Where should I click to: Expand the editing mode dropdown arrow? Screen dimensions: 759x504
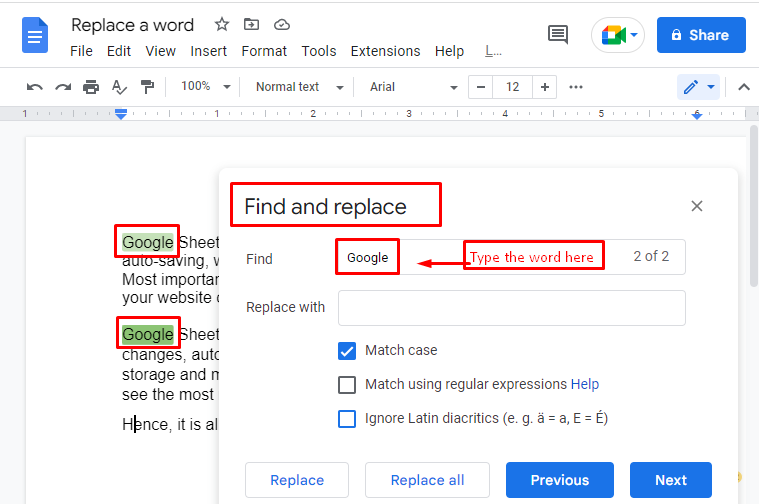(x=711, y=87)
